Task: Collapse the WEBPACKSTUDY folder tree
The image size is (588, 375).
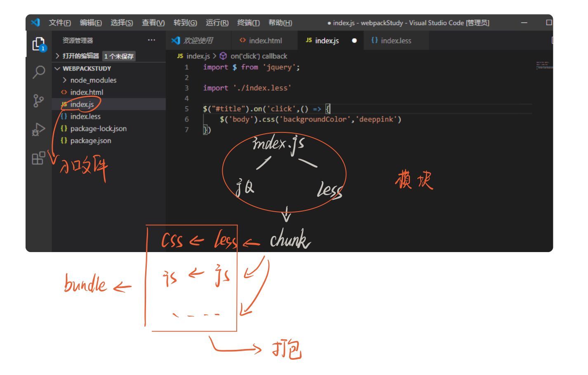Action: click(x=58, y=68)
